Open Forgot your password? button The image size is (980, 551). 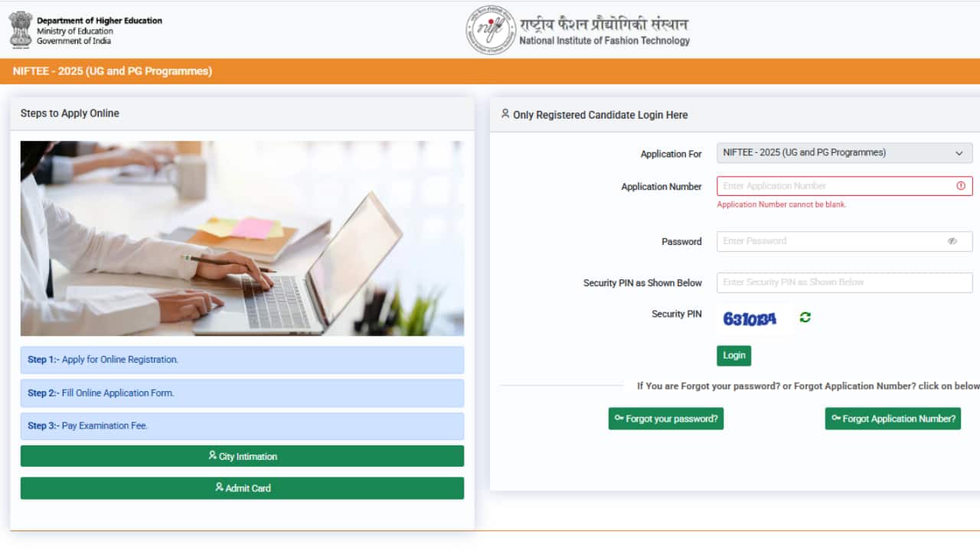pos(666,419)
